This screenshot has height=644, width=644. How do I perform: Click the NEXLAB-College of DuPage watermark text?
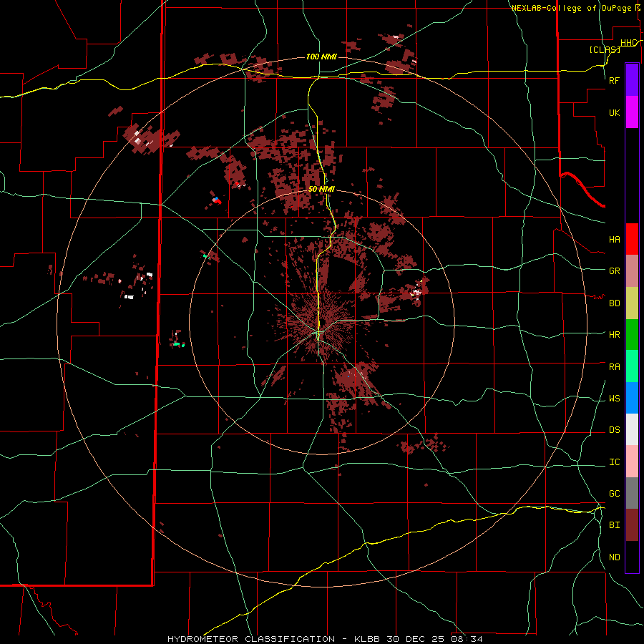click(x=571, y=8)
